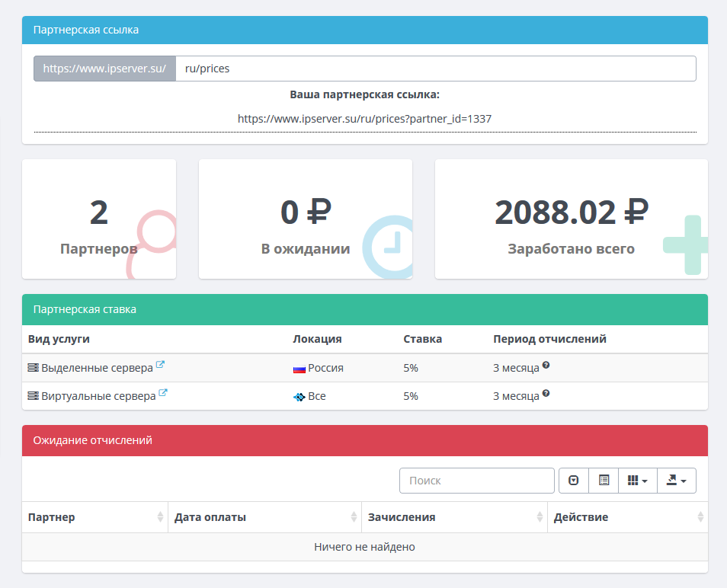Image resolution: width=727 pixels, height=588 pixels.
Task: Focus the Поиск search box
Action: [476, 481]
